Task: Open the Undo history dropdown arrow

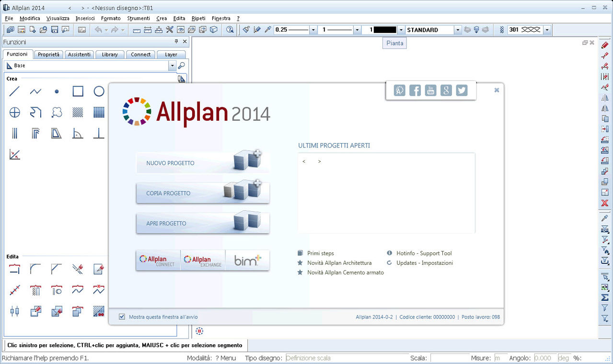Action: 106,30
